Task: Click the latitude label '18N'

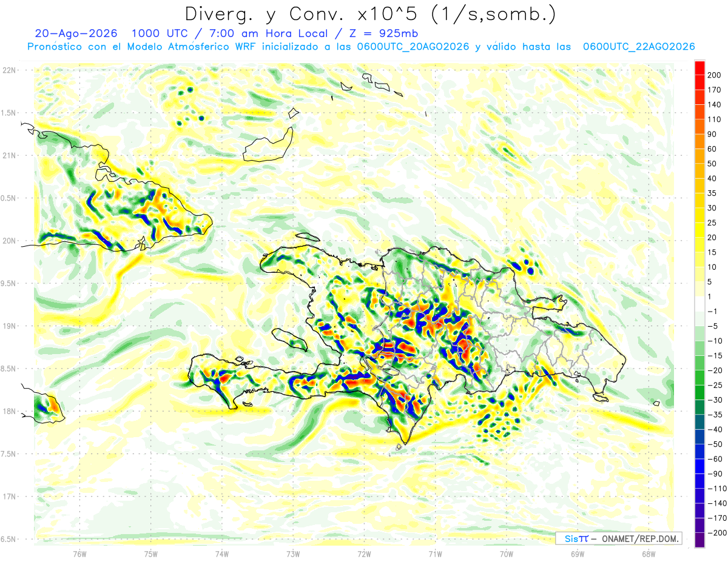Action: click(10, 412)
